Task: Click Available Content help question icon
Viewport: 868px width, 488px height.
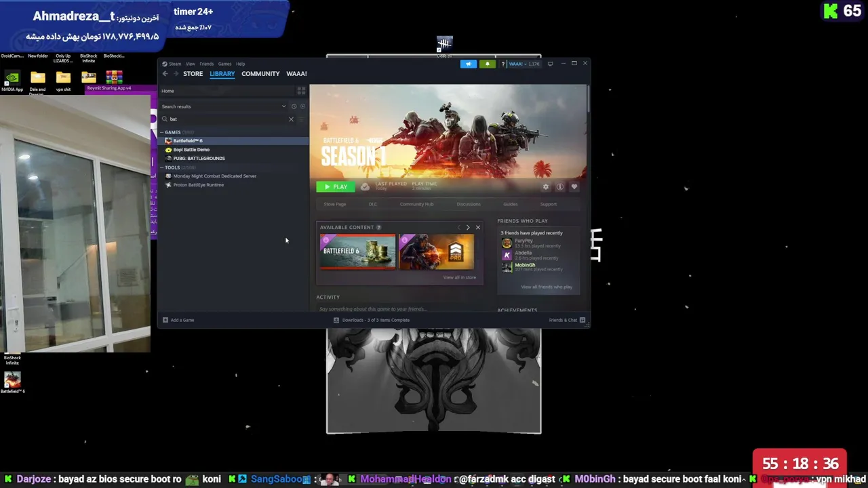Action: pos(378,228)
